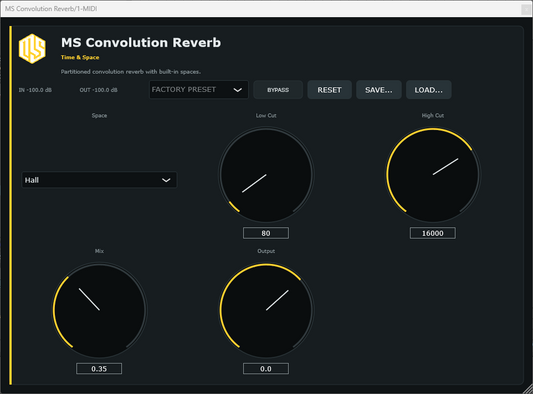Image resolution: width=533 pixels, height=394 pixels.
Task: Click the Output value field 0.0
Action: click(266, 369)
